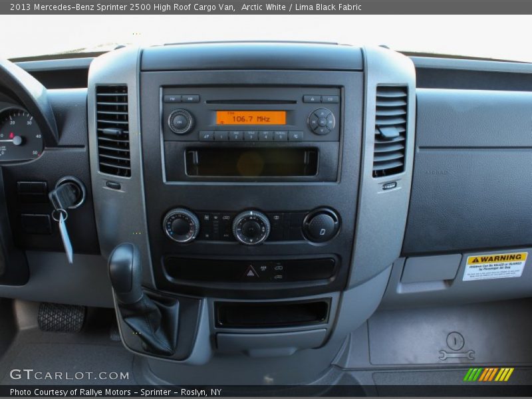Click the gear shift lever knob
Screen dimensions: 532x399
pyautogui.click(x=126, y=272)
